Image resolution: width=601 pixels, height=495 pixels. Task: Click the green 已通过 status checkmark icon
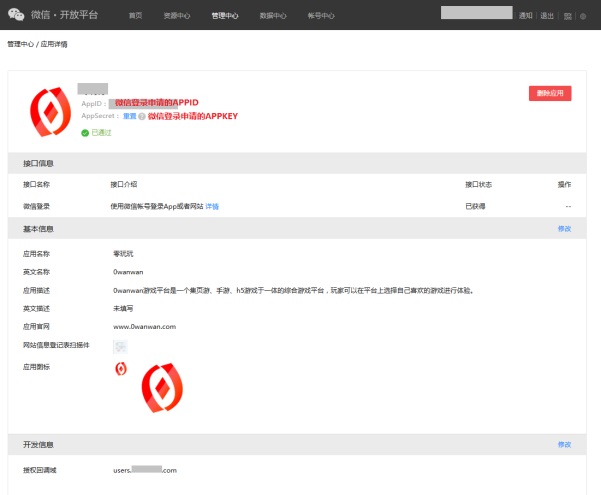86,132
